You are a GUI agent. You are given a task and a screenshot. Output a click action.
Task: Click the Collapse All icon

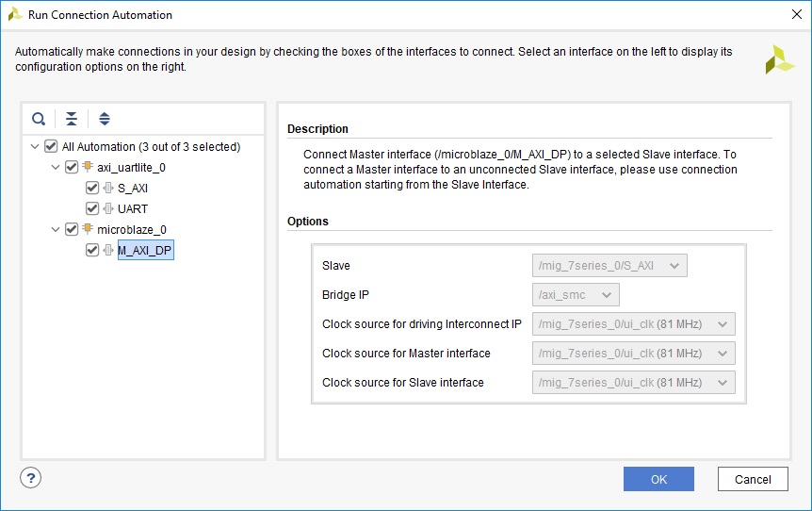pos(72,119)
